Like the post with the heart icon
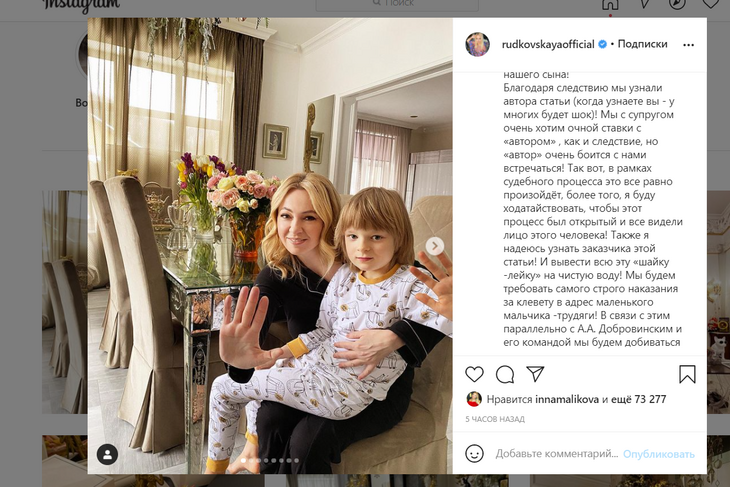Screen dimensions: 730x487 click(x=474, y=374)
